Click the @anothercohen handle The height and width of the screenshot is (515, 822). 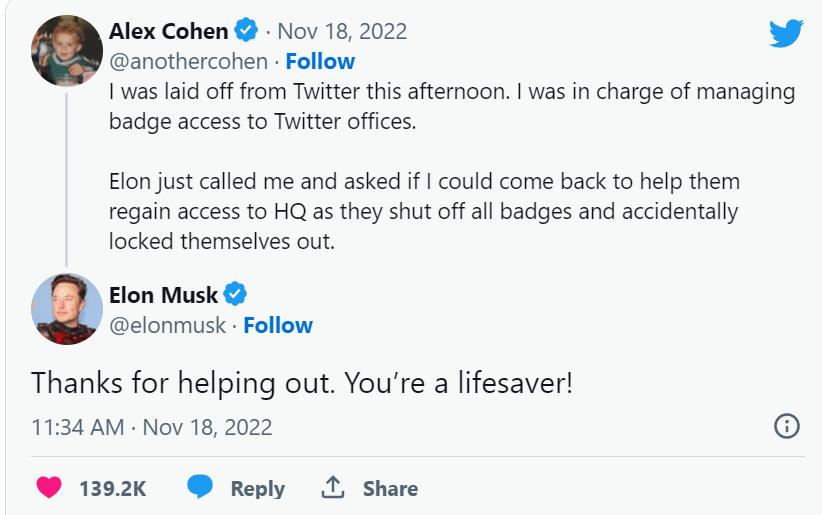[188, 61]
